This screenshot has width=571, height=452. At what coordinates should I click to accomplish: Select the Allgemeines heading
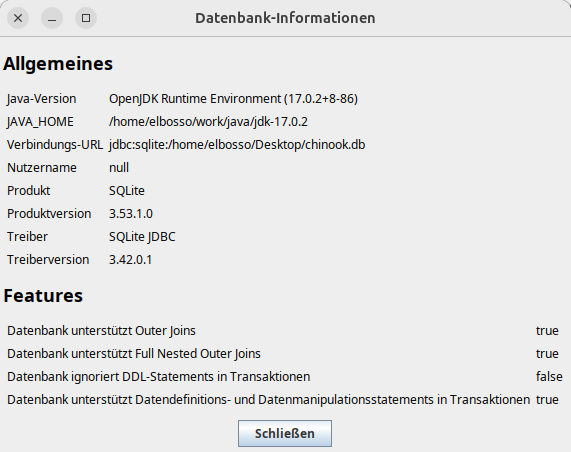tap(58, 64)
